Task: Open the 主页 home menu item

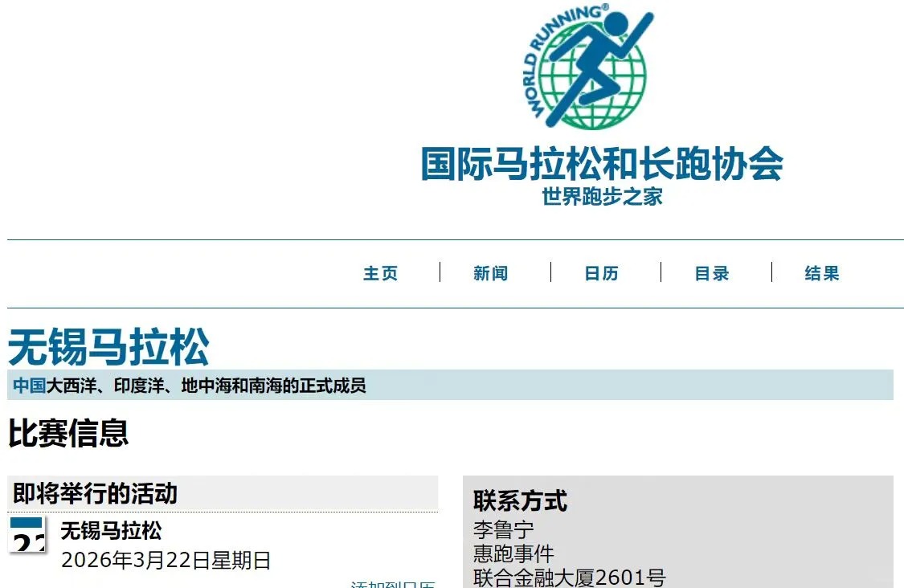Action: click(380, 273)
